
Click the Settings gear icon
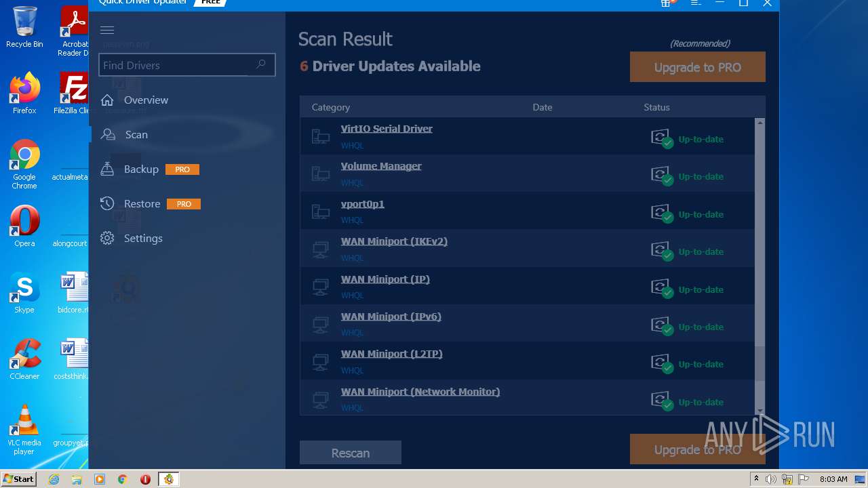point(107,238)
